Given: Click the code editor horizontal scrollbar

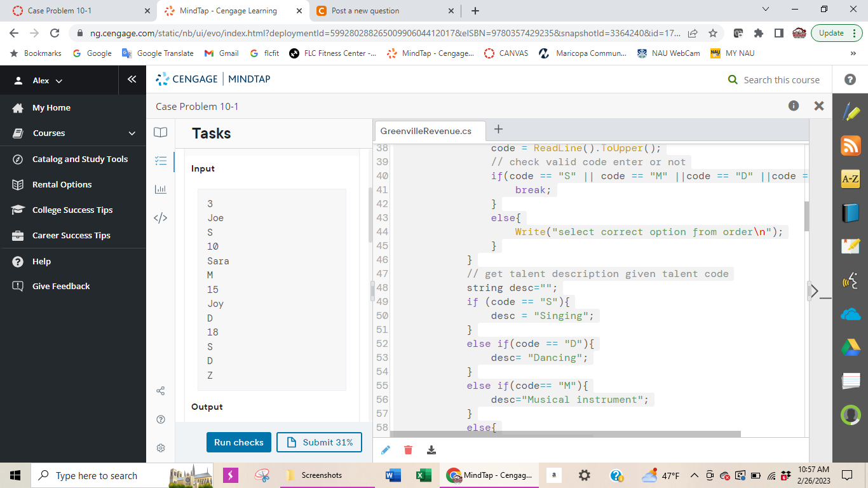Looking at the screenshot, I should [x=566, y=434].
